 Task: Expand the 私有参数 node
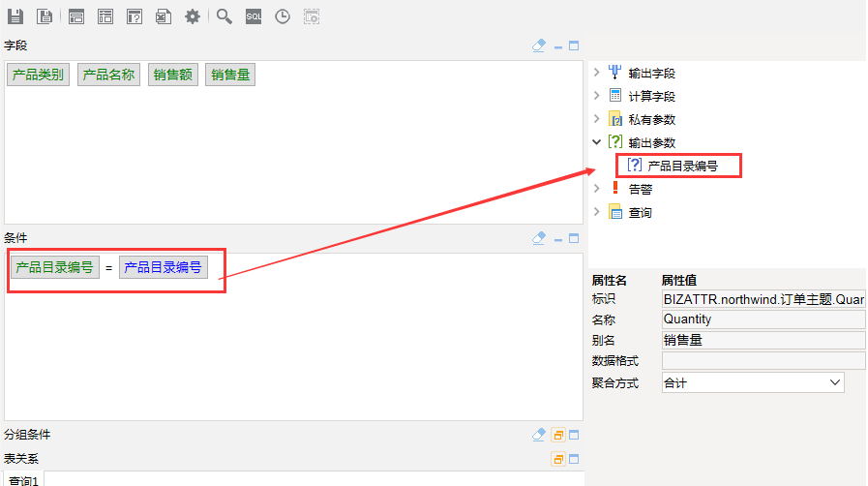point(597,119)
